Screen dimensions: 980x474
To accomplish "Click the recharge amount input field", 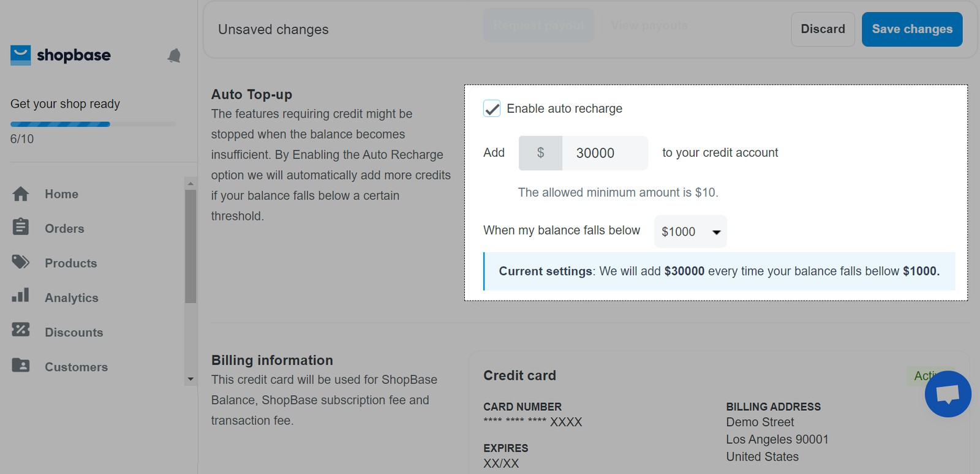I will coord(604,153).
